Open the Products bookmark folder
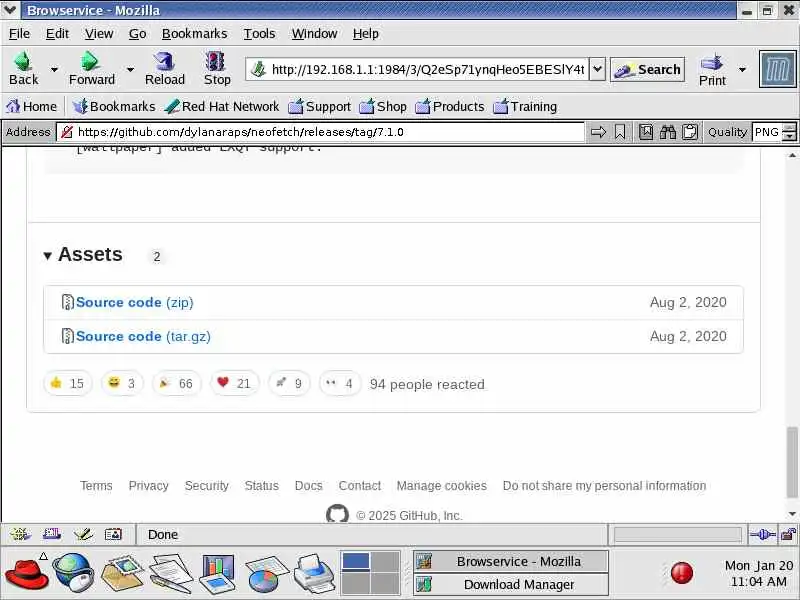800x600 pixels. coord(449,107)
